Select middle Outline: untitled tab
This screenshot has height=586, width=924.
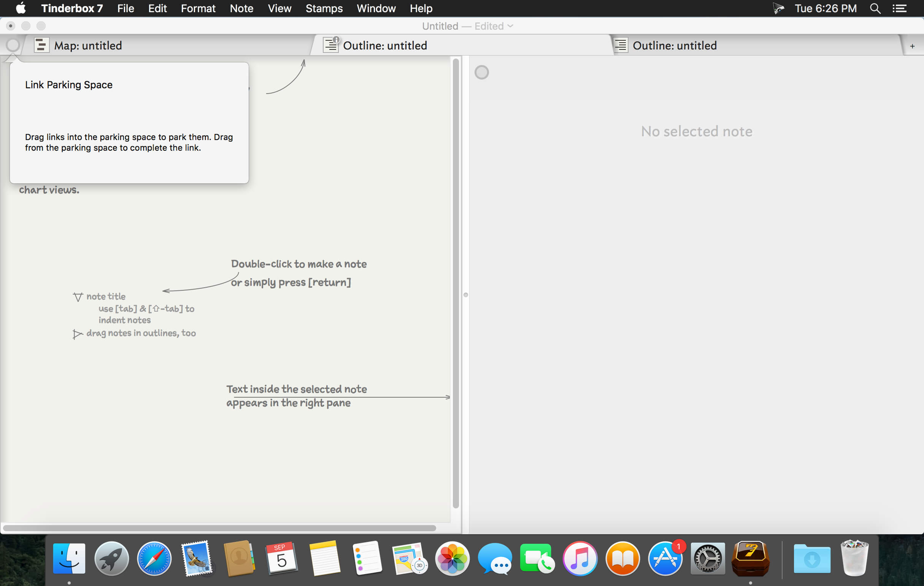pos(384,45)
